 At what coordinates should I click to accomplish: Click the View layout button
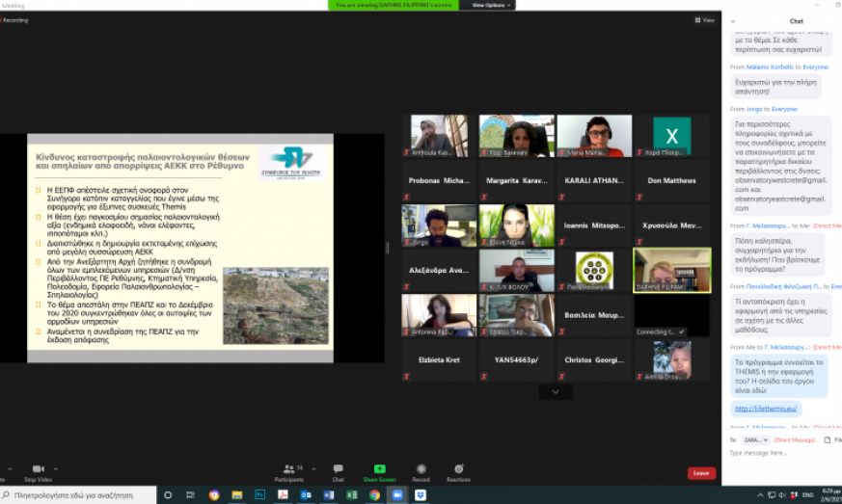click(704, 20)
